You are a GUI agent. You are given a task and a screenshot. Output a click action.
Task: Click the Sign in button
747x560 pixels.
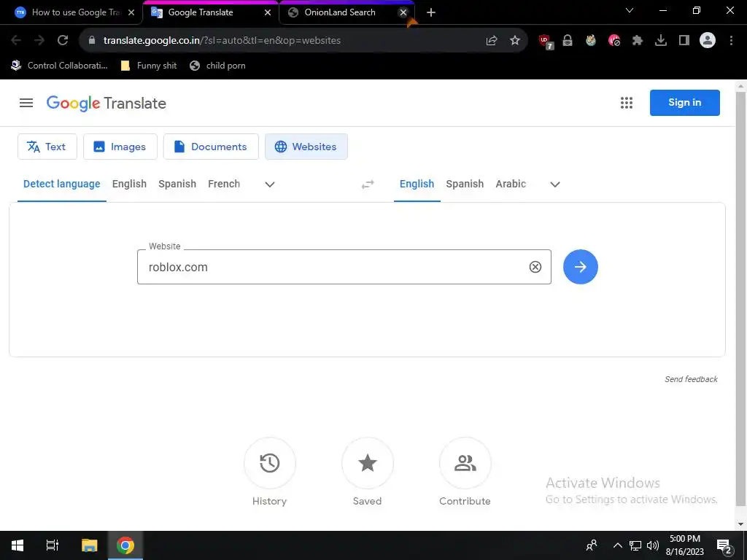(684, 102)
